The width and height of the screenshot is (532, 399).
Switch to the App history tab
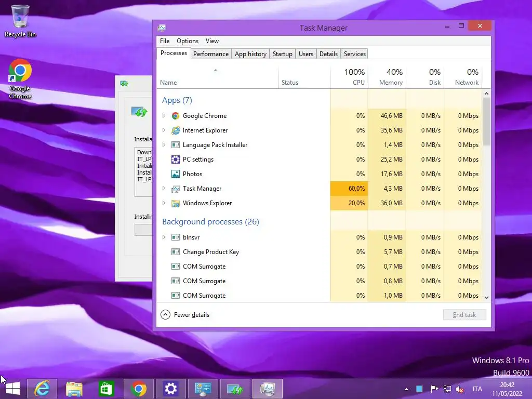tap(250, 54)
